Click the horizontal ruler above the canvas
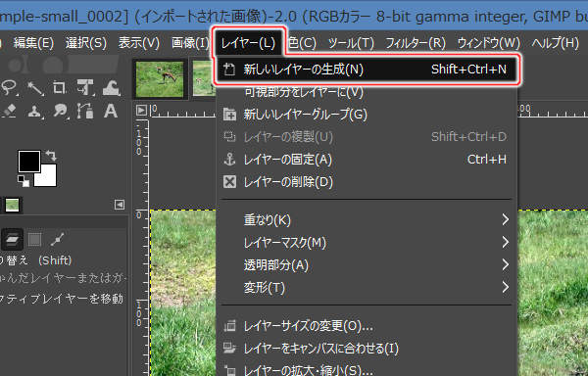The width and height of the screenshot is (588, 376). point(183,111)
